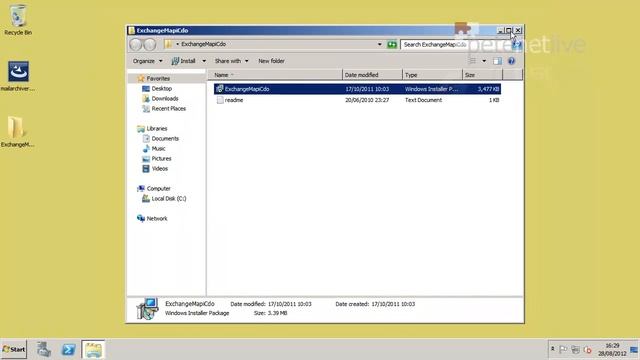Click the network tray icon
This screenshot has width=640, height=360.
pyautogui.click(x=576, y=349)
